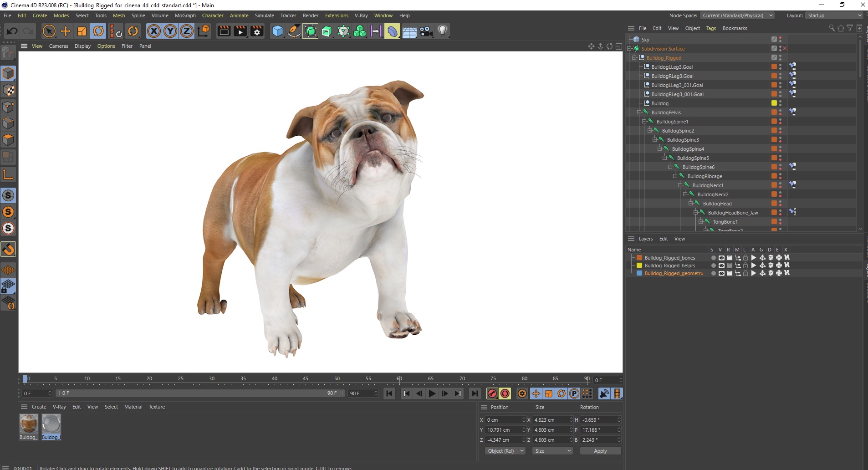This screenshot has width=868, height=470.
Task: Enable Axis mode L icon
Action: coord(8,174)
